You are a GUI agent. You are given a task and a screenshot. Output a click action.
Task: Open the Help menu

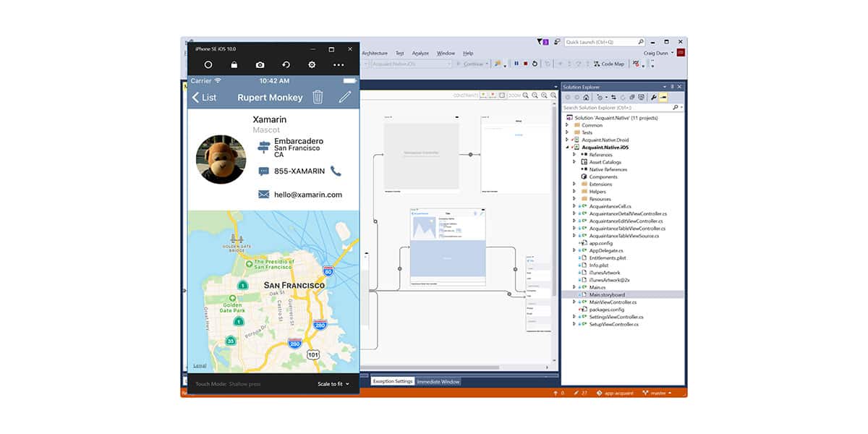point(468,53)
